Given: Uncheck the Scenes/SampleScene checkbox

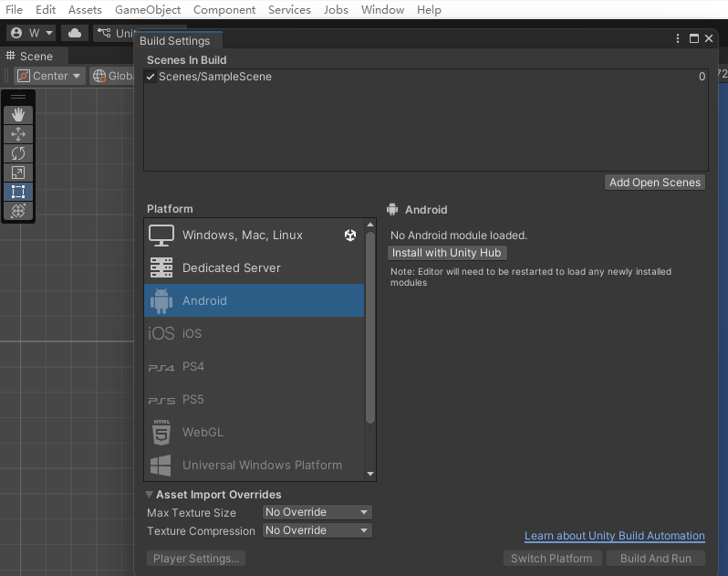Looking at the screenshot, I should tap(151, 77).
